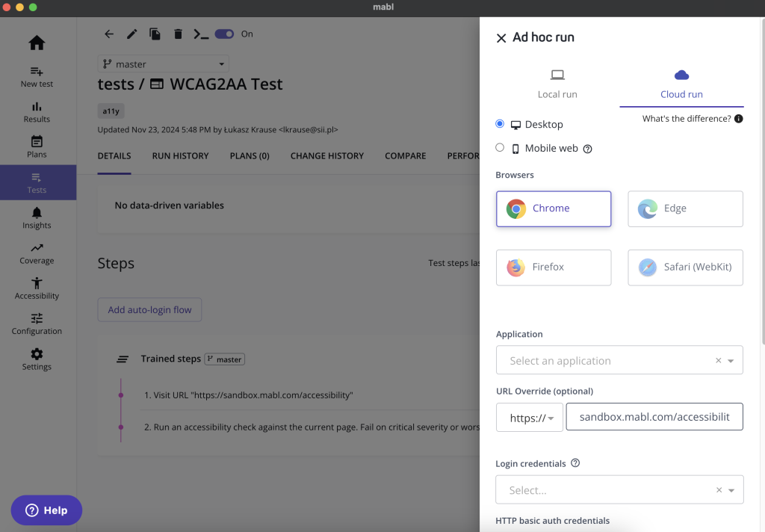Open Tests section in sidebar

coord(37,182)
